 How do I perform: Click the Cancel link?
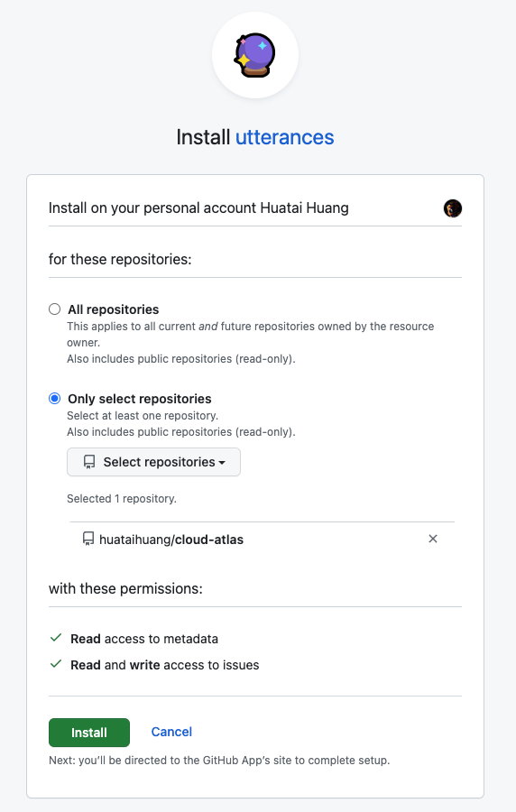pos(171,732)
